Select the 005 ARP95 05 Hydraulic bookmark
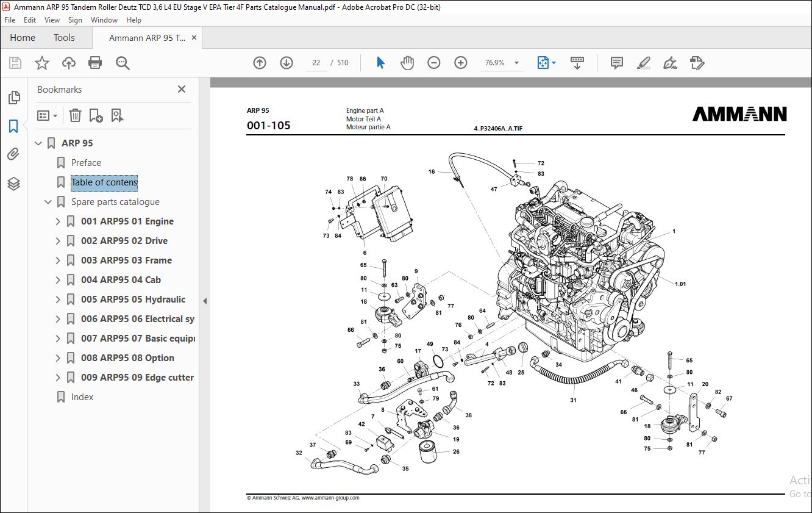Image resolution: width=812 pixels, height=513 pixels. pyautogui.click(x=133, y=300)
